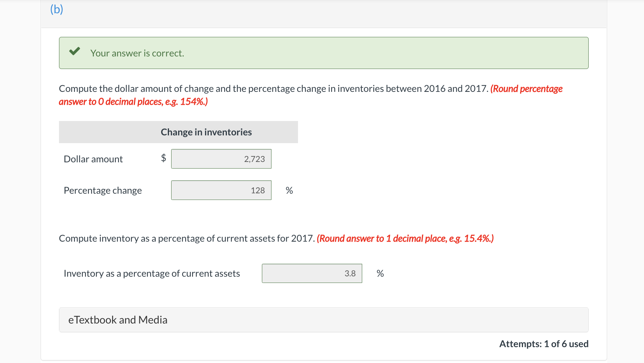Click the Percentage change row label
The image size is (644, 363).
point(103,190)
